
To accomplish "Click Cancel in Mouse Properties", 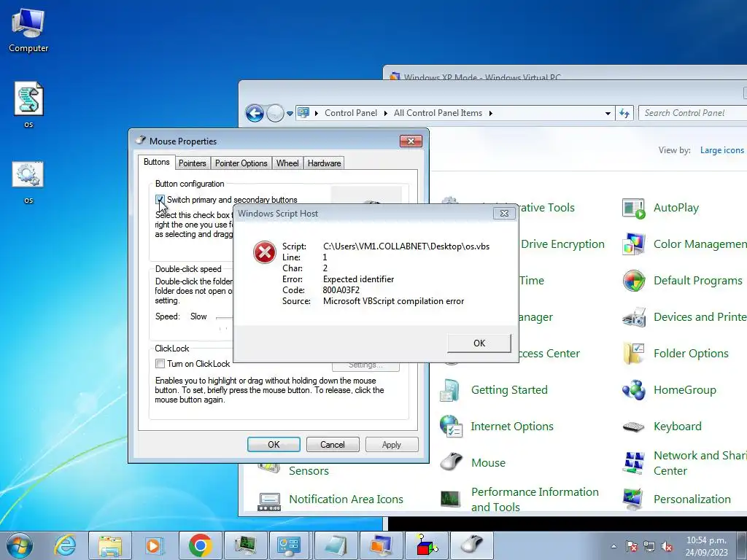I will click(x=333, y=445).
